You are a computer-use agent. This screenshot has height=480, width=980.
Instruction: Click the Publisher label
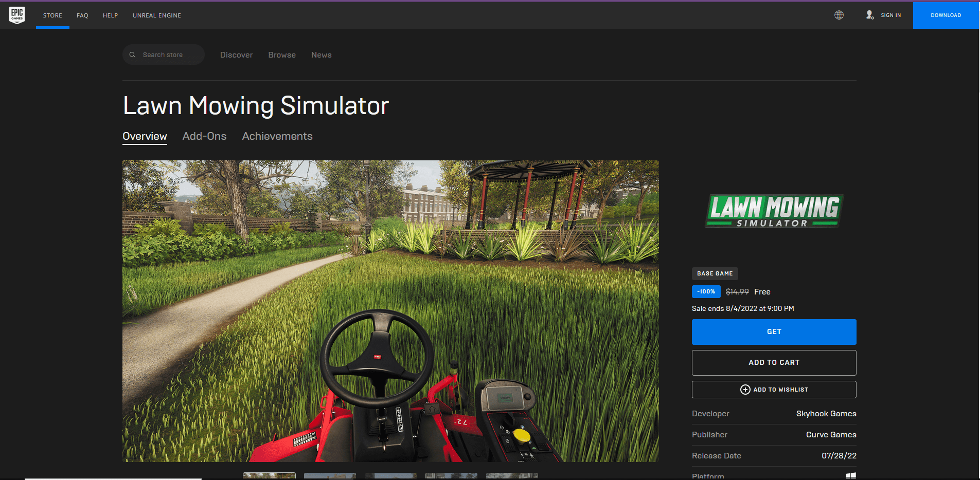point(709,435)
